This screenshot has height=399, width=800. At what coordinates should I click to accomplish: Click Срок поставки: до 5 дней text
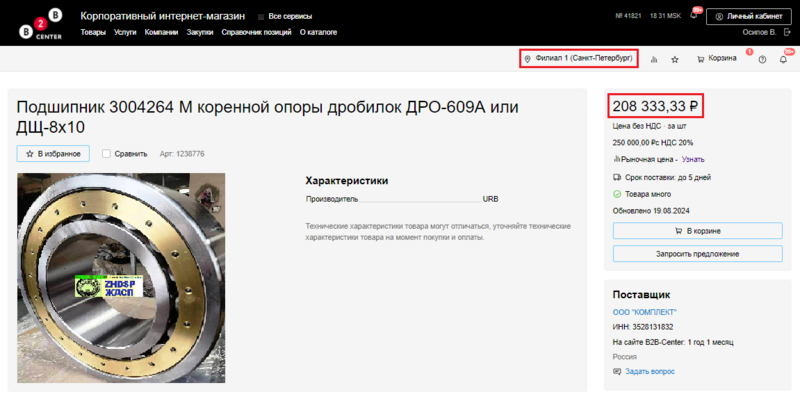click(x=667, y=178)
